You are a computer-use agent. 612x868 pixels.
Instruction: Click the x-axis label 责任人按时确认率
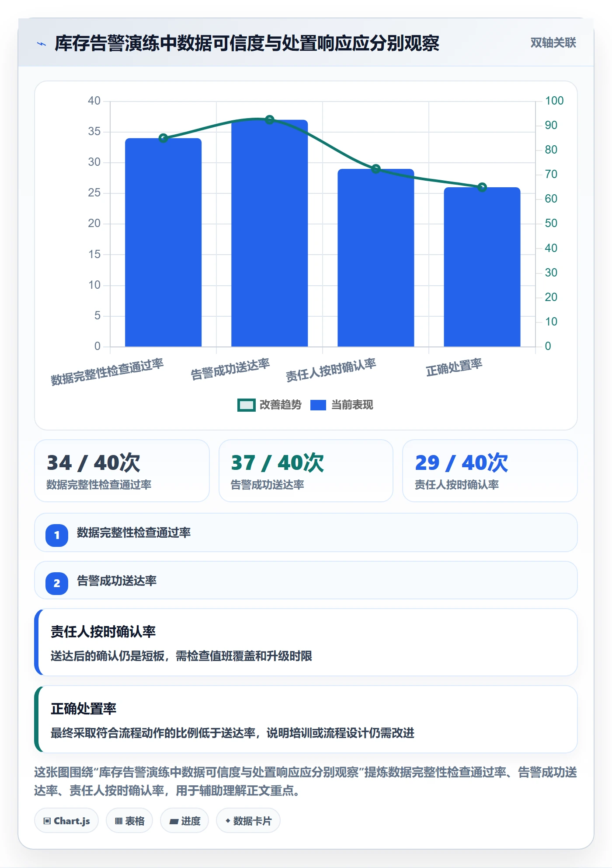point(331,370)
